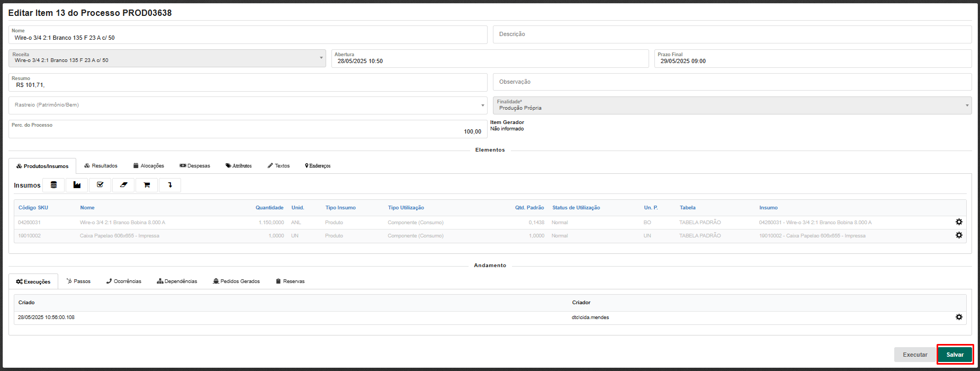
Task: Click the shopping cart icon in Insumos toolbar
Action: pos(147,185)
